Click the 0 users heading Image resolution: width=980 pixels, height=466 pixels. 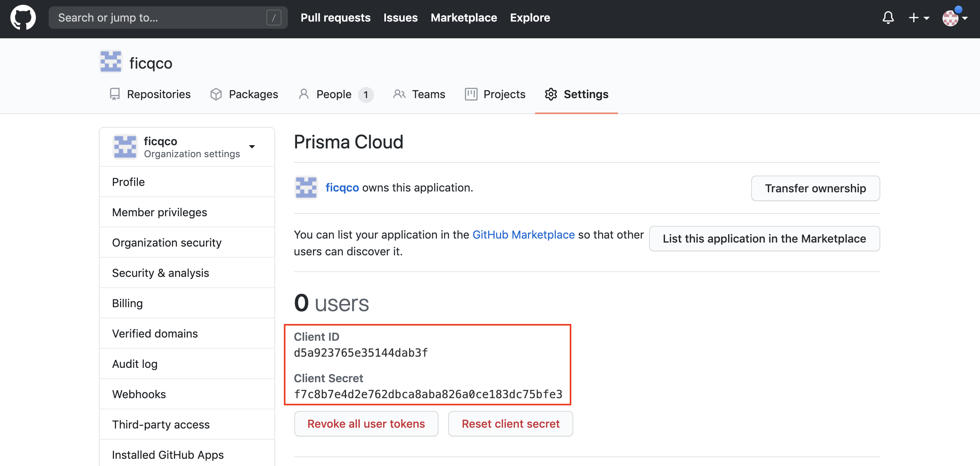click(x=331, y=303)
